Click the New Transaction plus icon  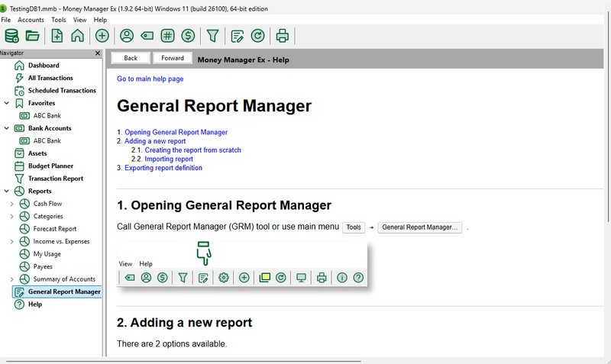pyautogui.click(x=102, y=36)
